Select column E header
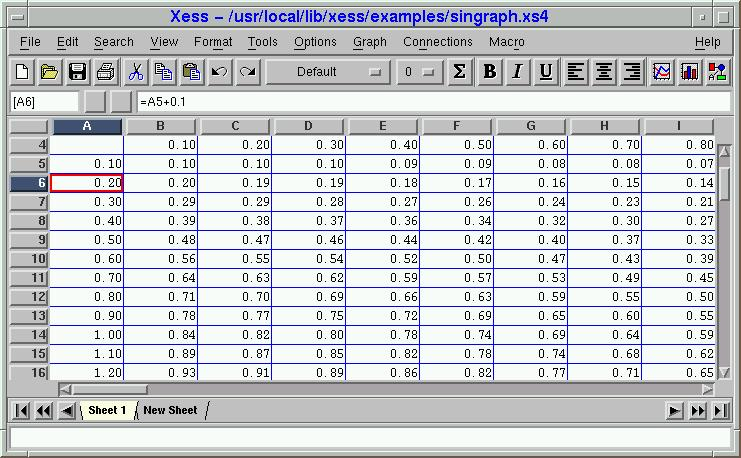741x458 pixels. click(x=383, y=126)
